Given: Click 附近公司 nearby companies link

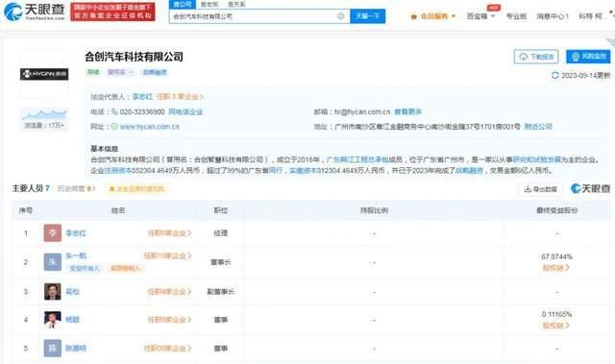Looking at the screenshot, I should (538, 127).
